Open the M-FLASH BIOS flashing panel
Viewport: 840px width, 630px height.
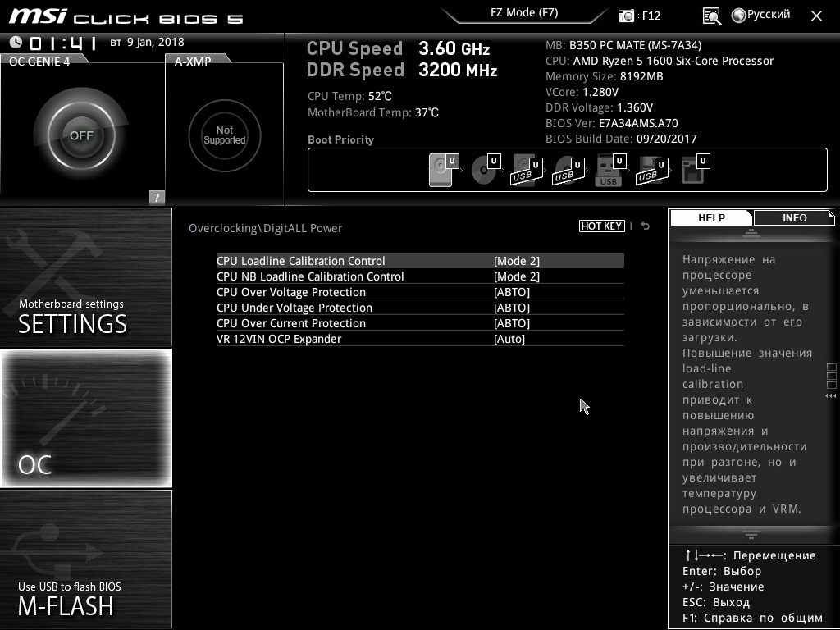point(86,559)
